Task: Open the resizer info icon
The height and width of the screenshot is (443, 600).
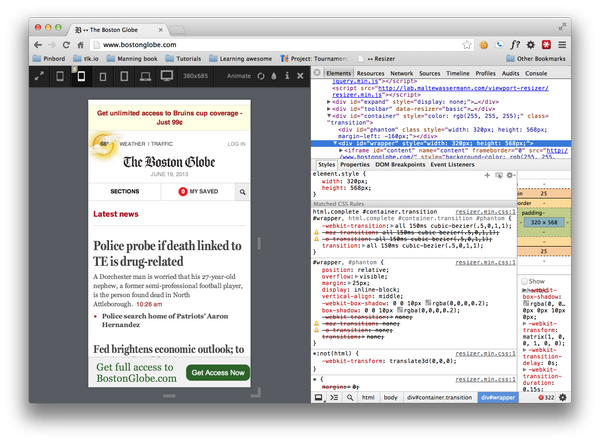Action: [x=287, y=76]
